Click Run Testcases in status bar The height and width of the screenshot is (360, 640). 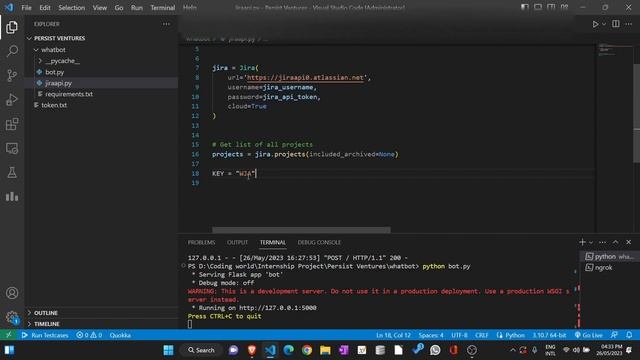click(x=45, y=336)
